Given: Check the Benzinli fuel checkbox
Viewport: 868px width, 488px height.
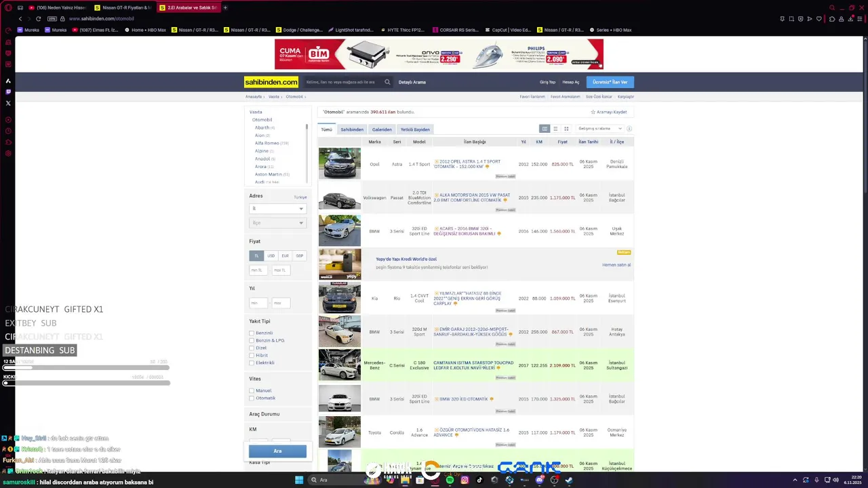Looking at the screenshot, I should (x=252, y=333).
